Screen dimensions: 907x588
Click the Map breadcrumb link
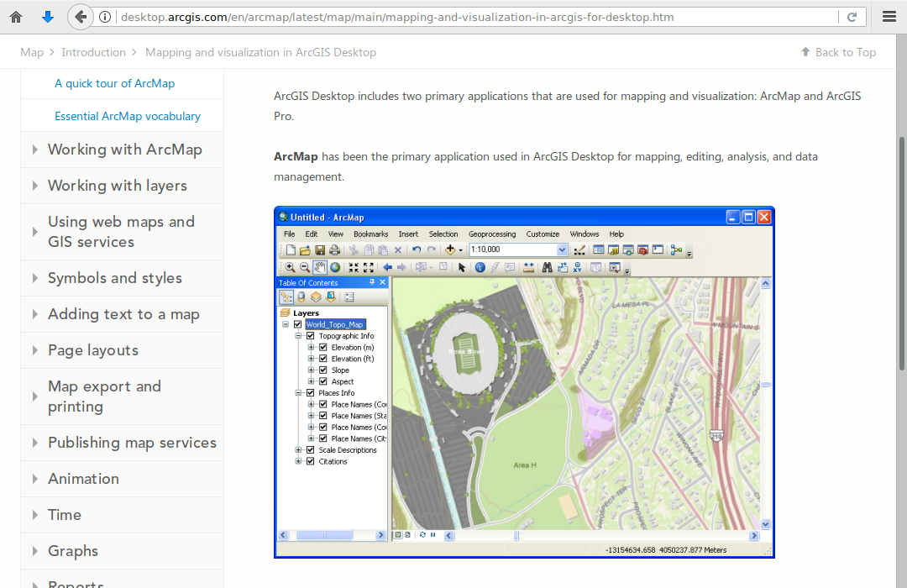[32, 52]
